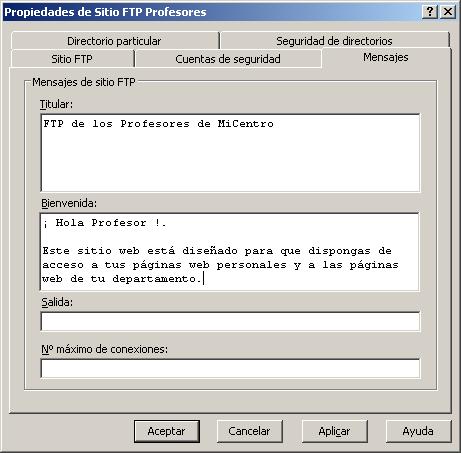Go to Cuentas de seguridad tab

click(228, 59)
